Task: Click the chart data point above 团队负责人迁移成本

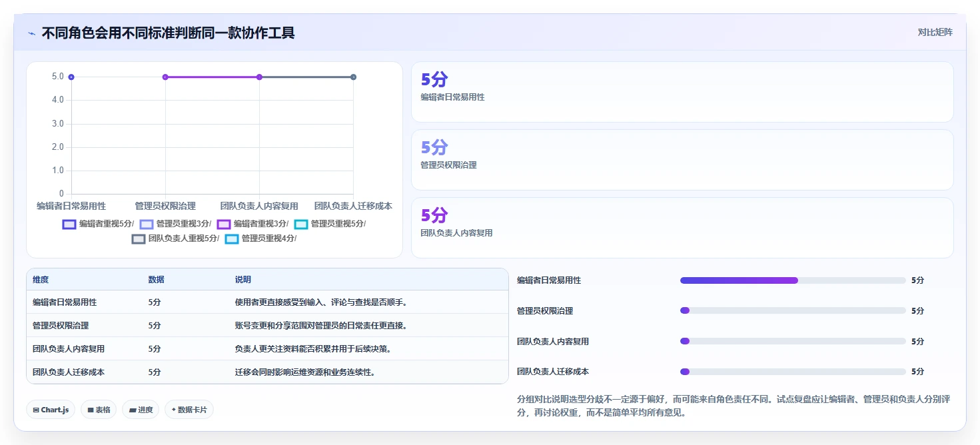Action: click(353, 77)
